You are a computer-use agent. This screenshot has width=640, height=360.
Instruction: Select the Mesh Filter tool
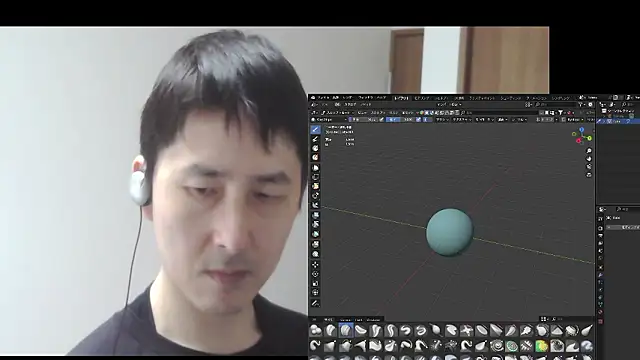[315, 215]
